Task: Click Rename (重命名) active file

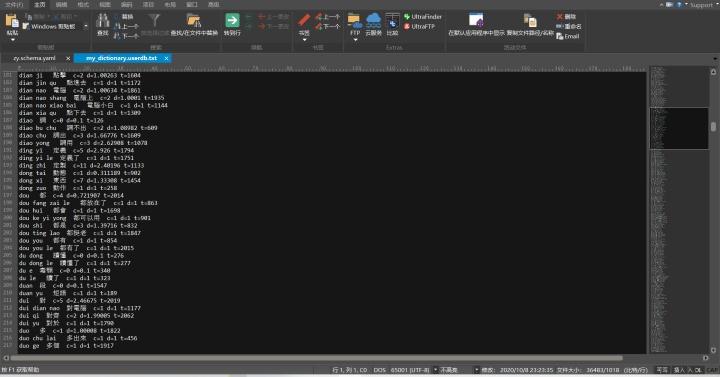Action: pyautogui.click(x=568, y=26)
